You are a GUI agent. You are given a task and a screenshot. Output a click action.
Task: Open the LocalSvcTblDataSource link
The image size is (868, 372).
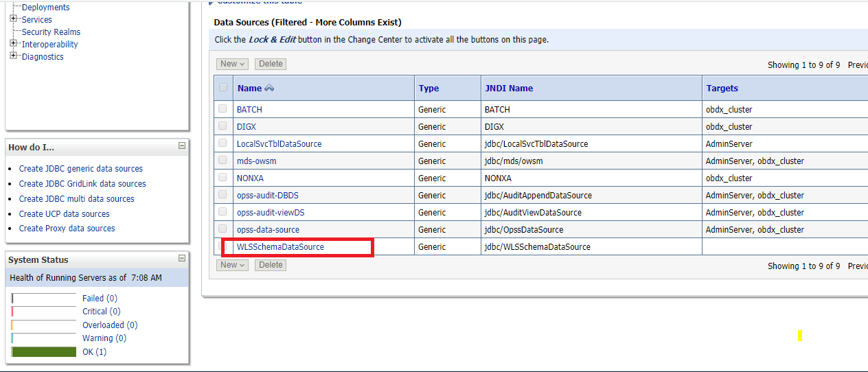(x=279, y=144)
